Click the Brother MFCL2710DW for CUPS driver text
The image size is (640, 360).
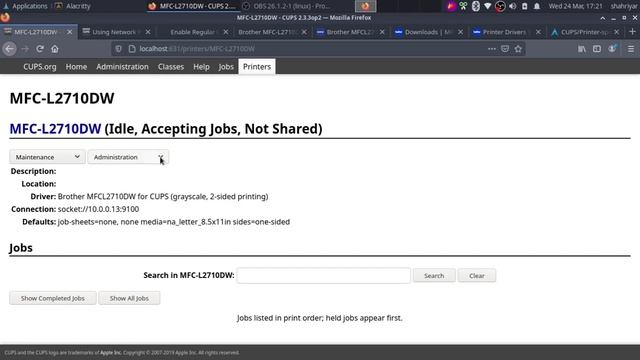coord(163,196)
